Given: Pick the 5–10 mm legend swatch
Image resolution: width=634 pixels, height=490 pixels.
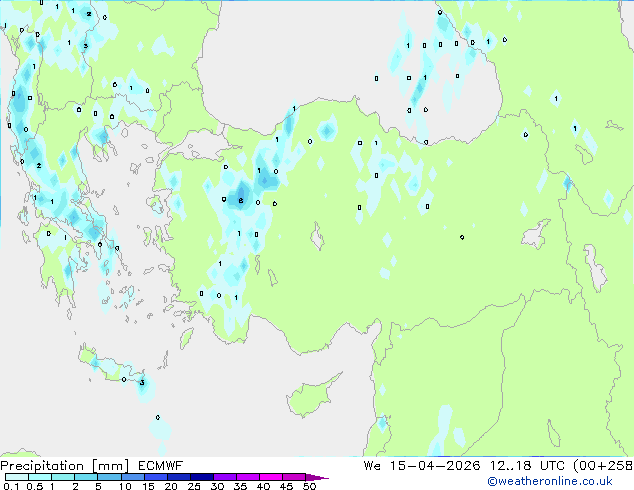Looking at the screenshot, I should [109, 477].
